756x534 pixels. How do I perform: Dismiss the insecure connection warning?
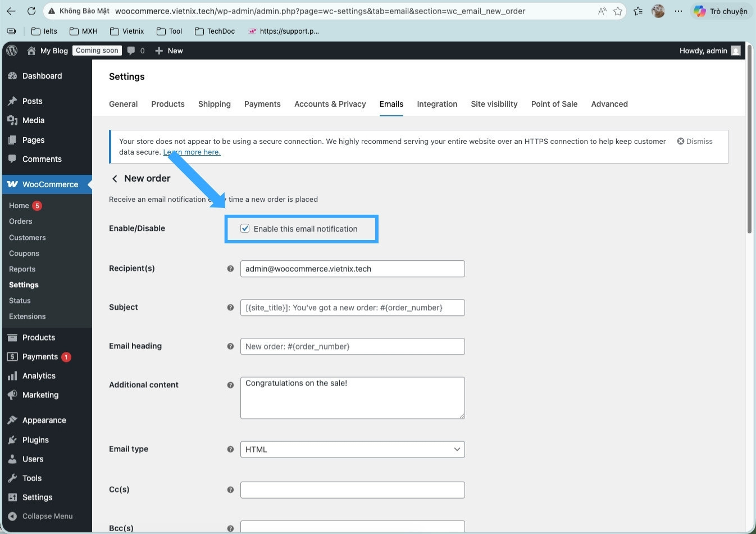pyautogui.click(x=695, y=141)
